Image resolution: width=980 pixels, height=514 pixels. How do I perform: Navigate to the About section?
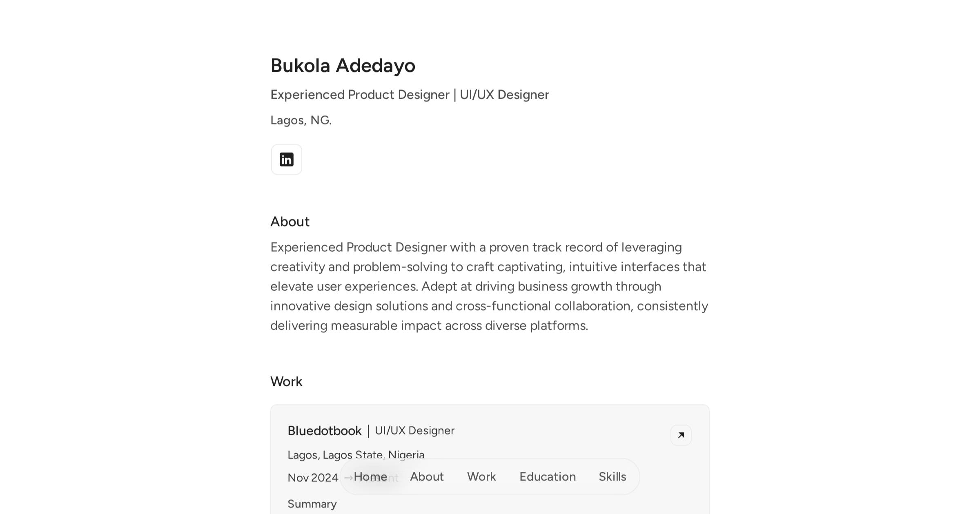tap(427, 476)
